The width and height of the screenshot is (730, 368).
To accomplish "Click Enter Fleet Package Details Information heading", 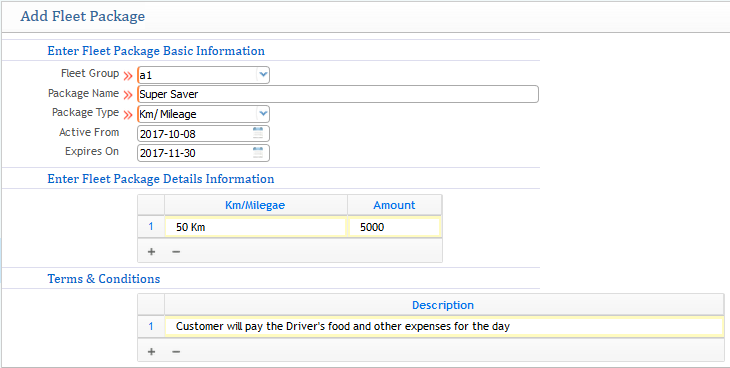I will pyautogui.click(x=161, y=179).
